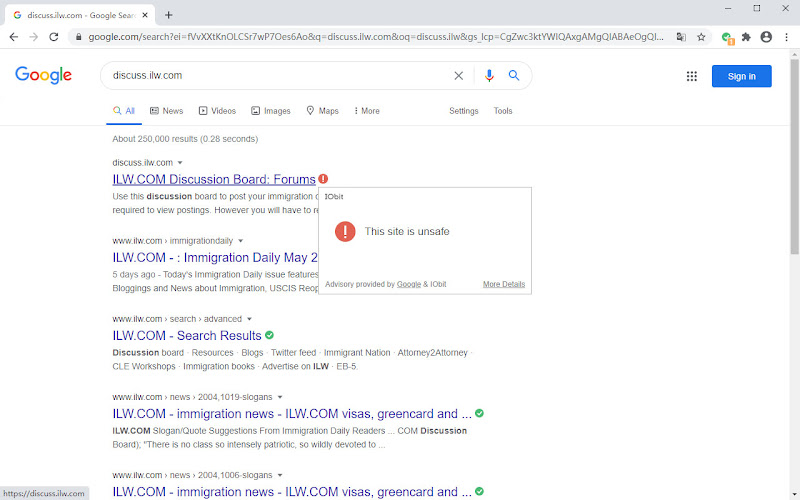The width and height of the screenshot is (800, 500).
Task: Expand arrow next to 2004,1019-slogans URL
Action: click(280, 397)
